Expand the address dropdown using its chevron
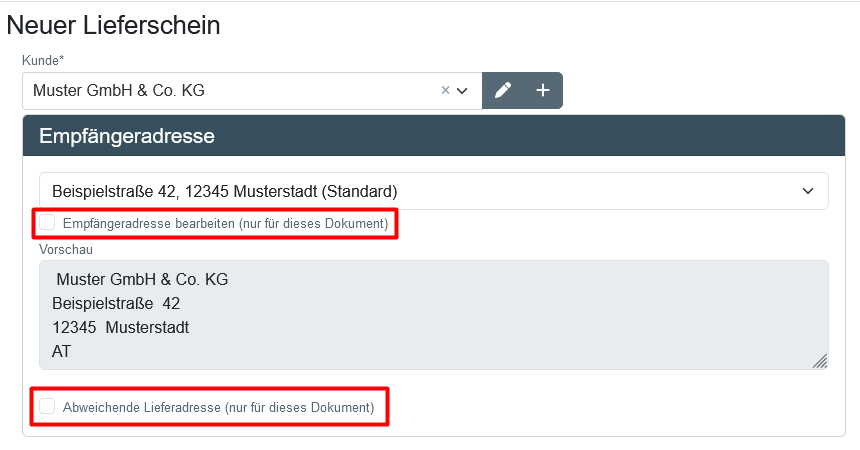The width and height of the screenshot is (860, 450). [x=808, y=191]
